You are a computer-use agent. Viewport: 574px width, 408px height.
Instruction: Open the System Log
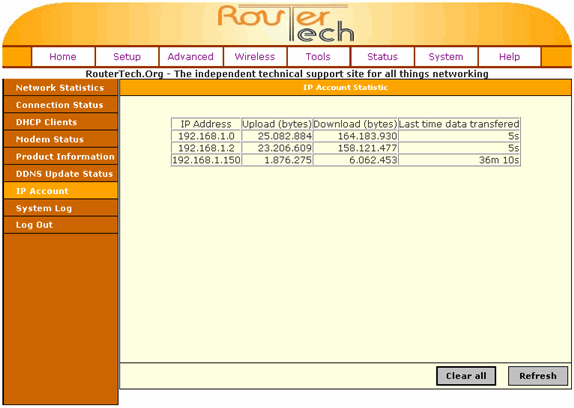click(x=61, y=208)
